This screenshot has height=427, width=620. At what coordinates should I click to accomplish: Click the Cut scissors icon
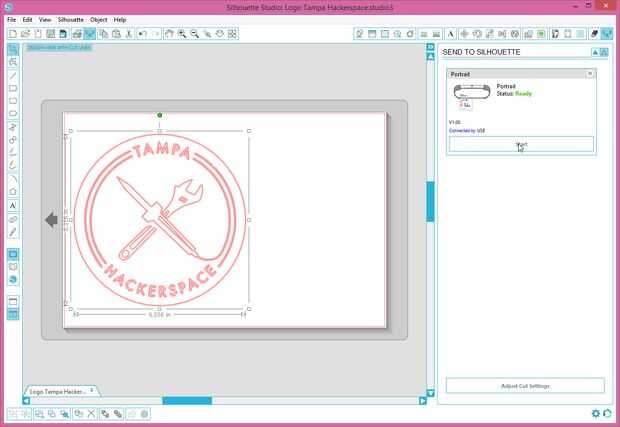pyautogui.click(x=129, y=34)
